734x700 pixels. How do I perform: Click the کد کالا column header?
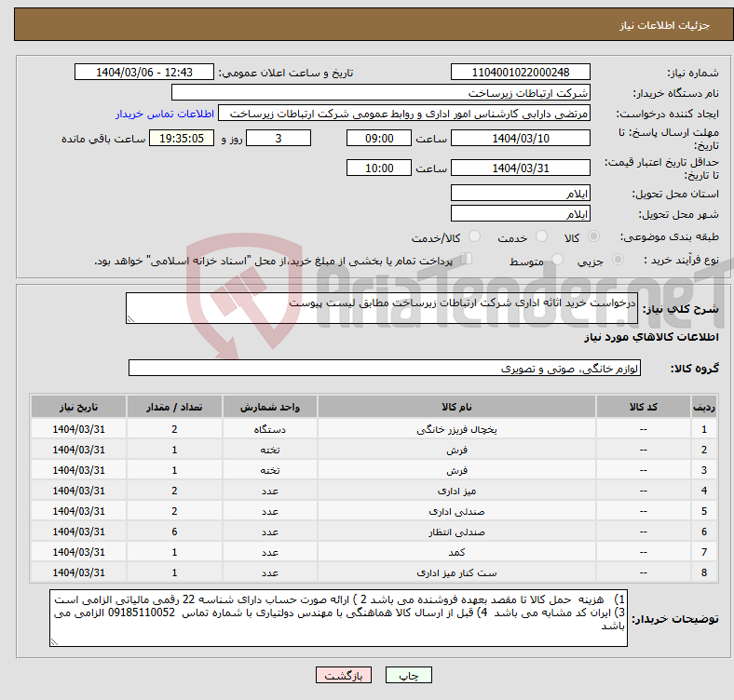(644, 407)
